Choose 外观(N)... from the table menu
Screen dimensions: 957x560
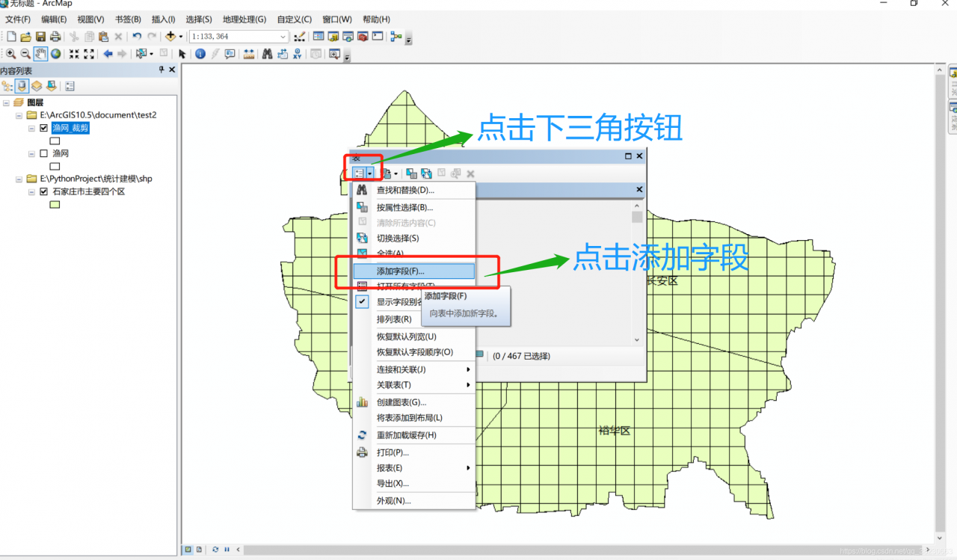click(x=414, y=500)
